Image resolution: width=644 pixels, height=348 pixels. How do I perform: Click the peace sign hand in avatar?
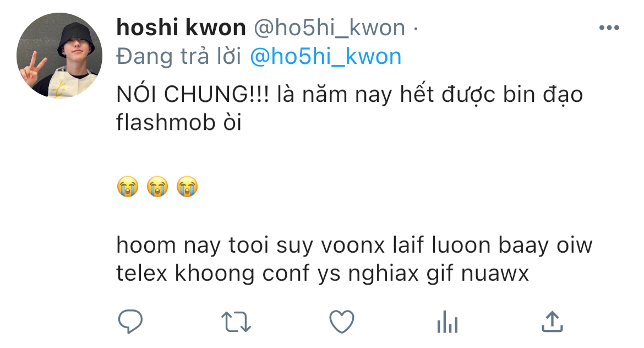point(30,69)
